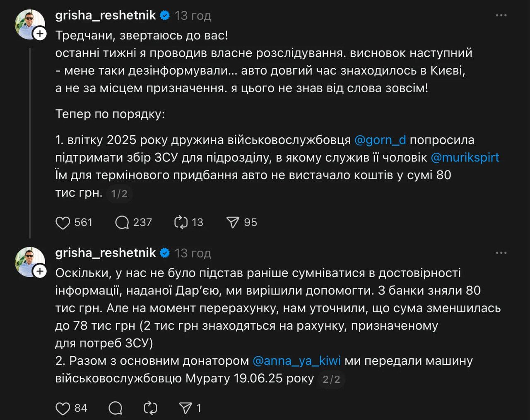The image size is (530, 420).
Task: Open grisha_reshetnik username on first post
Action: (106, 15)
